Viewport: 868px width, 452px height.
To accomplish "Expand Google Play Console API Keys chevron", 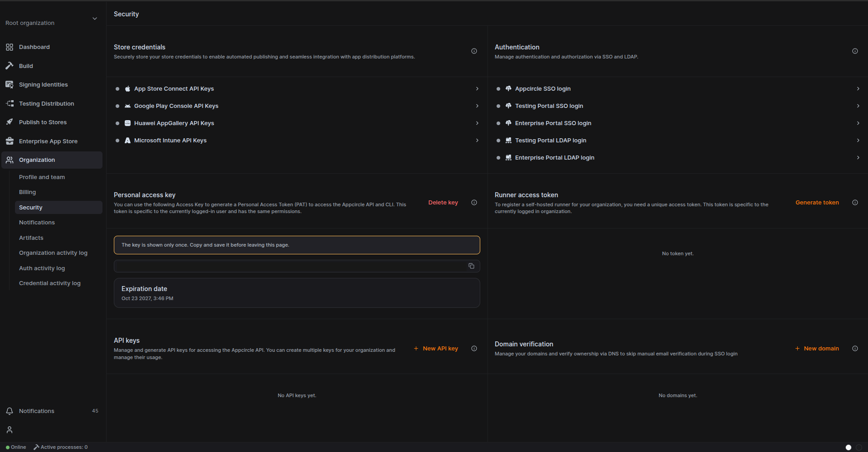I will click(477, 106).
